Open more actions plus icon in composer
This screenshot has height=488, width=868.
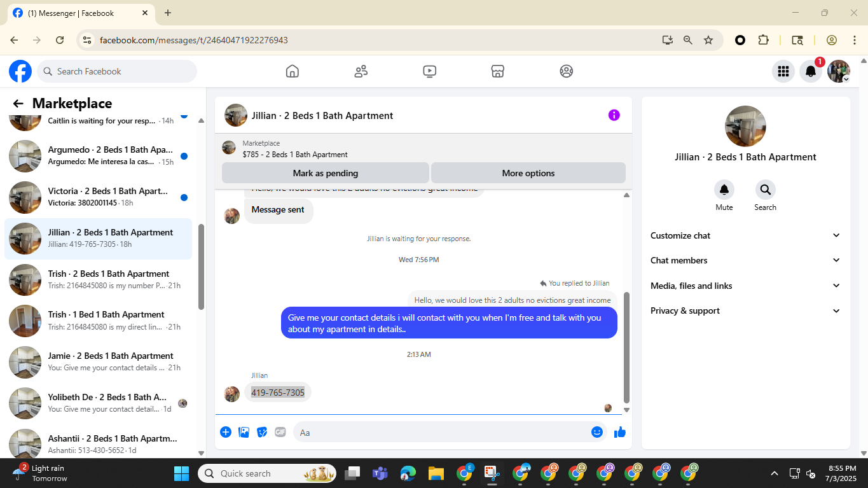point(226,432)
